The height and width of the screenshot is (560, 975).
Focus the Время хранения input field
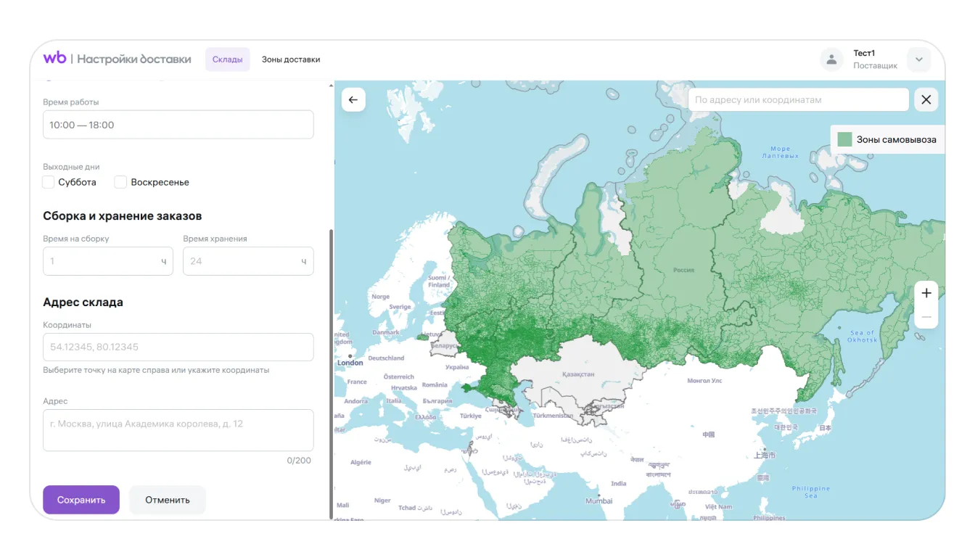click(x=242, y=261)
